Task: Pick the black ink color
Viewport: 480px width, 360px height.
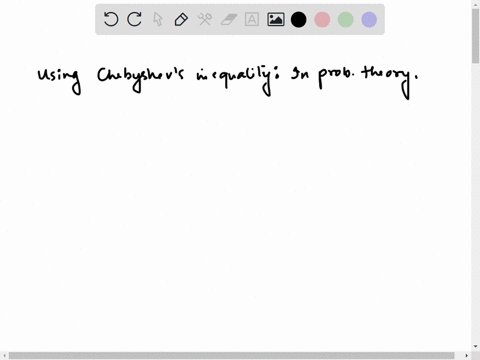Action: tap(299, 19)
